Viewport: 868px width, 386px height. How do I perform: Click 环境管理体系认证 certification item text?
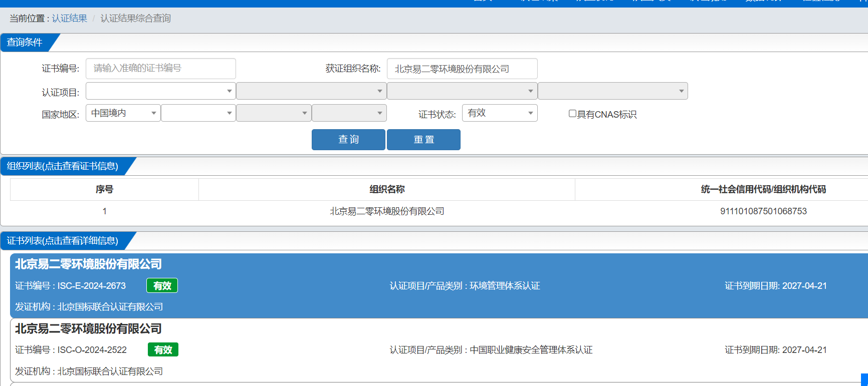(505, 286)
